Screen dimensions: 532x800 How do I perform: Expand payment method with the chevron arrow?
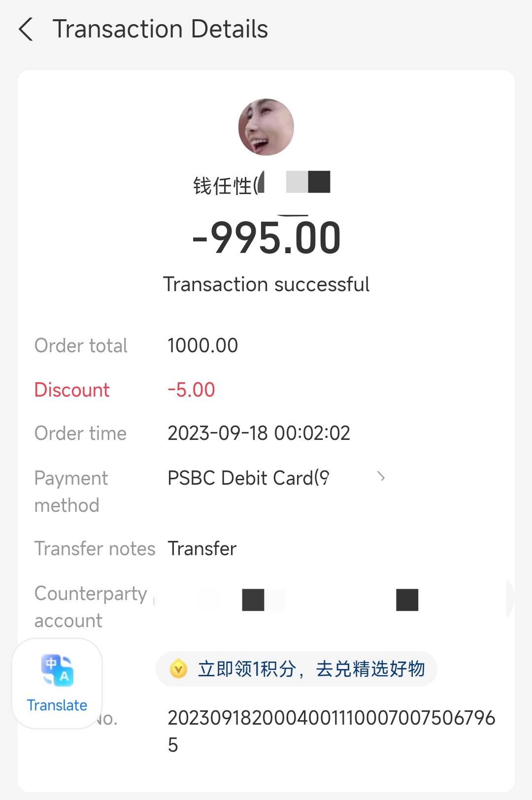coord(381,477)
